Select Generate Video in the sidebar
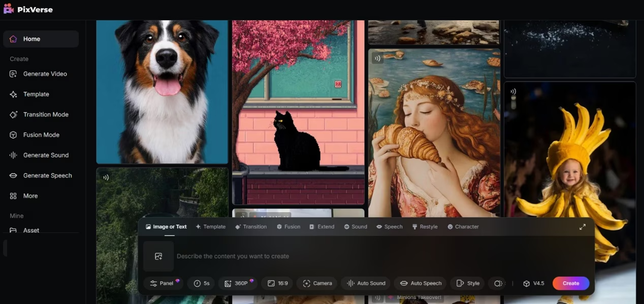The image size is (644, 304). tap(45, 73)
